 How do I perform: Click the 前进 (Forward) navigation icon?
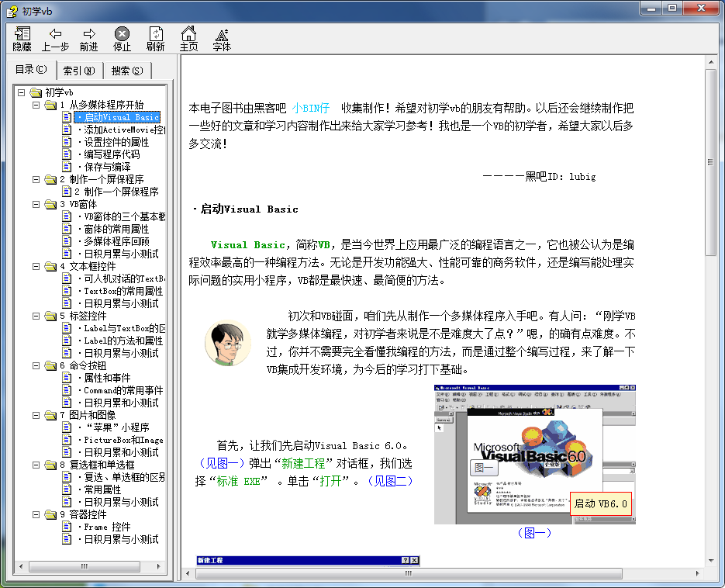(88, 37)
